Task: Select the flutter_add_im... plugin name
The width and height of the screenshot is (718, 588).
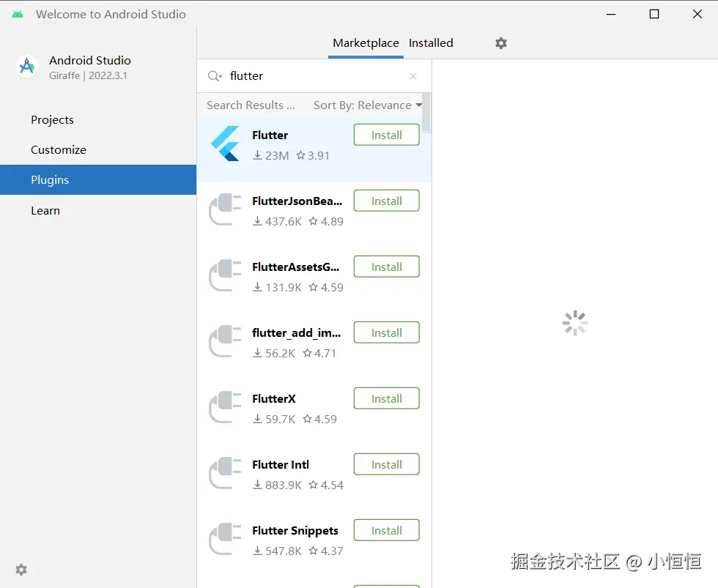Action: [296, 333]
